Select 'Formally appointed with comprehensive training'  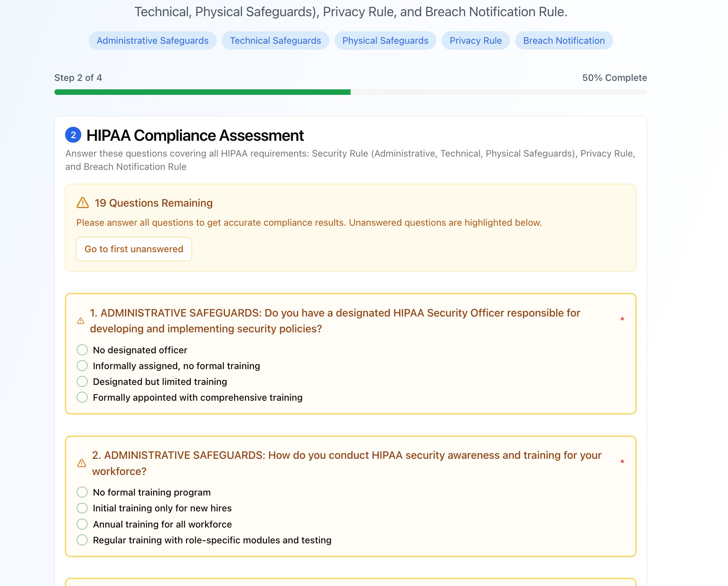[82, 397]
